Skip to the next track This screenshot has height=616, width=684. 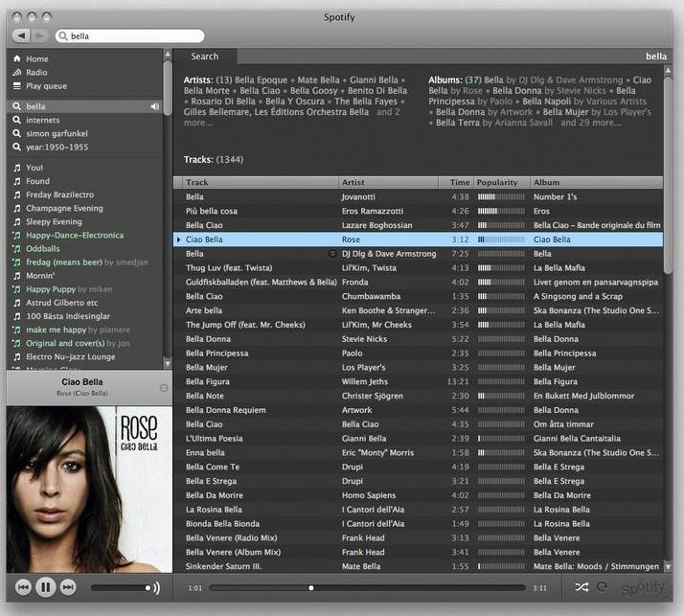pos(68,587)
